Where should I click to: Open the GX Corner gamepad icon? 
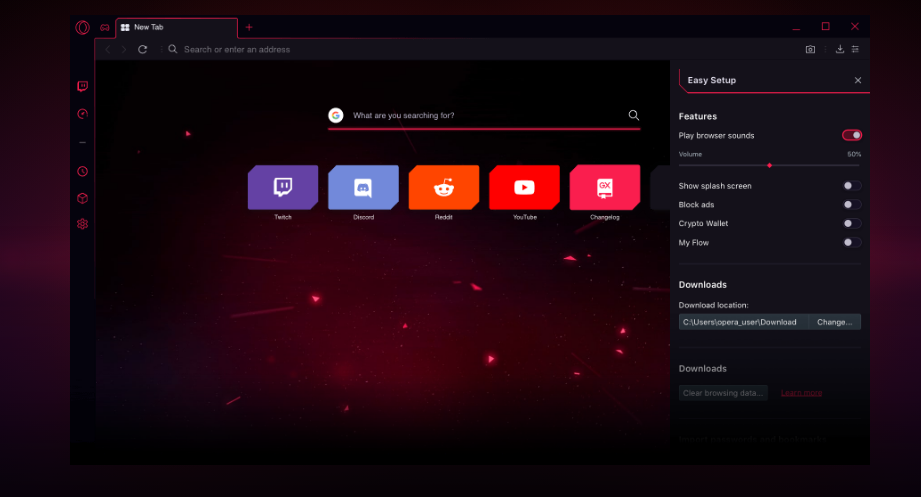(x=105, y=28)
